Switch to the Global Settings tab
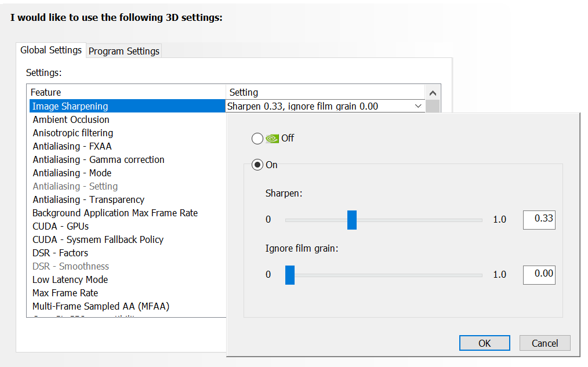This screenshot has width=588, height=367. pos(51,50)
